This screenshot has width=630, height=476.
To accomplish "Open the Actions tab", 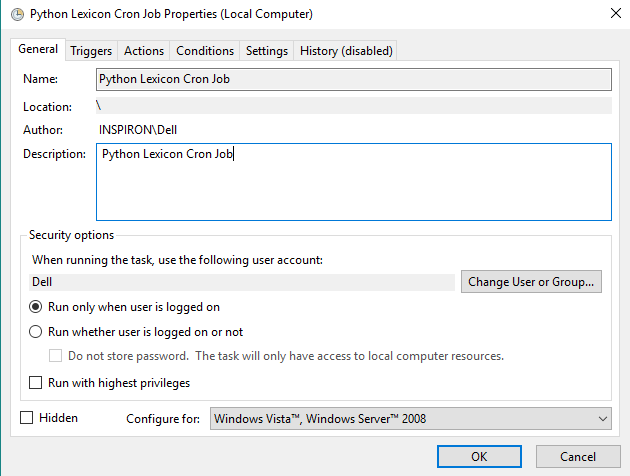I will (x=144, y=51).
